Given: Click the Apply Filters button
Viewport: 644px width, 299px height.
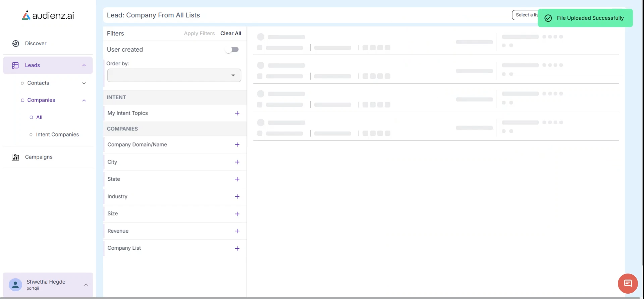Looking at the screenshot, I should [199, 34].
